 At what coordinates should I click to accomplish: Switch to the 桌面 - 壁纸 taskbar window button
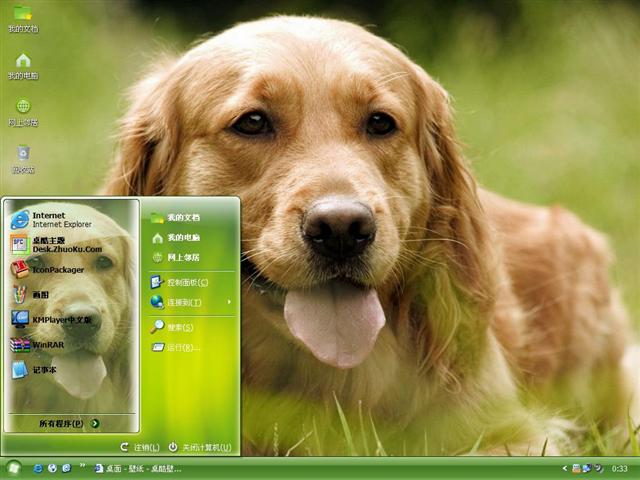click(138, 469)
